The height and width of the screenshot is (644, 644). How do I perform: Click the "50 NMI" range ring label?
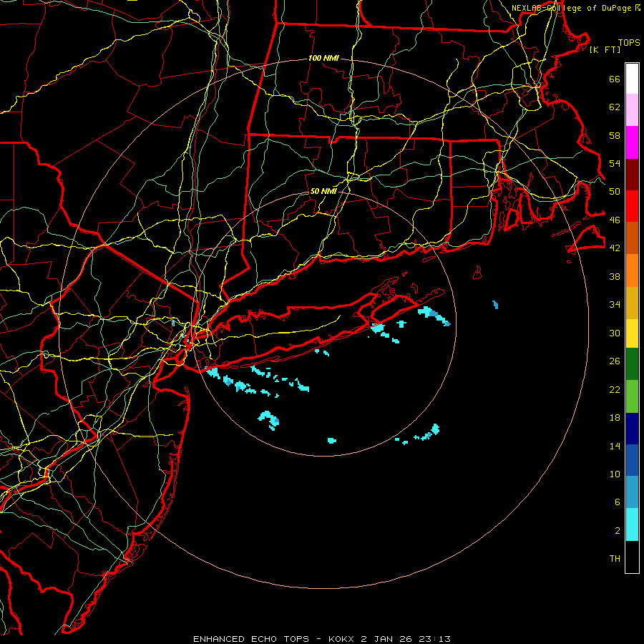pyautogui.click(x=323, y=191)
